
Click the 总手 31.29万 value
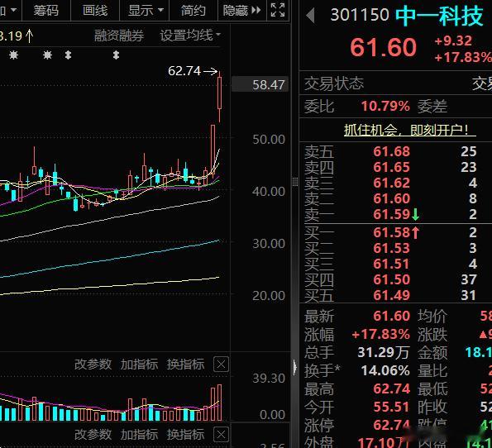click(384, 352)
